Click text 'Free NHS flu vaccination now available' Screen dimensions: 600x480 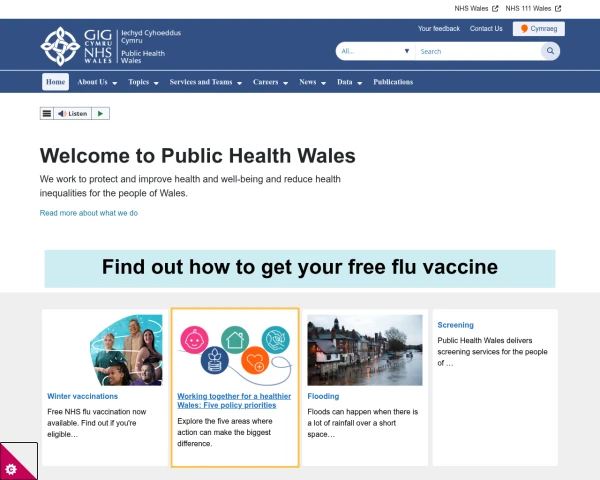pos(97,417)
